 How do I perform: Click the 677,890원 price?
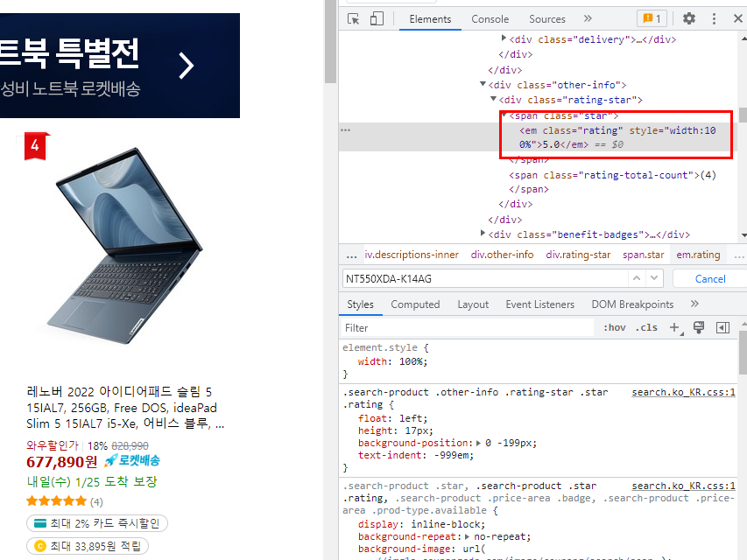[61, 461]
